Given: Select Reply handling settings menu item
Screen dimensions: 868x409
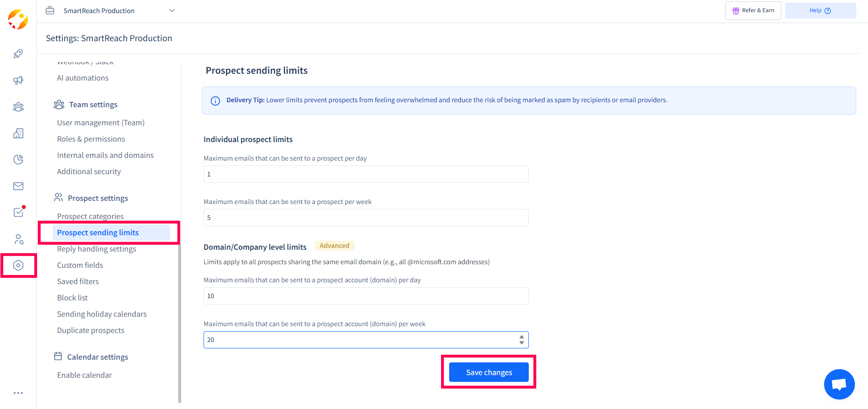Looking at the screenshot, I should pyautogui.click(x=96, y=249).
